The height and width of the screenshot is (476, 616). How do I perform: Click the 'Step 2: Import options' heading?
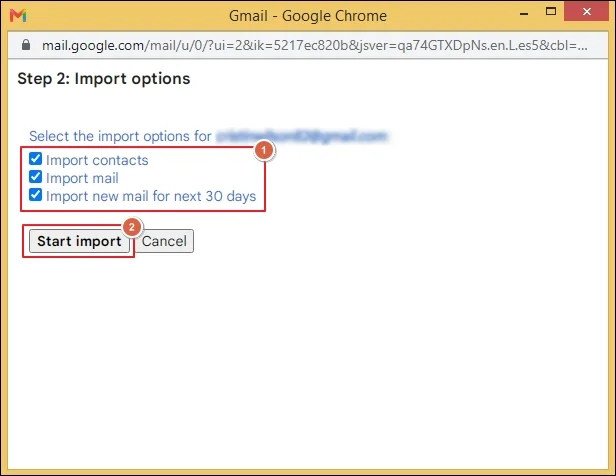click(x=104, y=79)
